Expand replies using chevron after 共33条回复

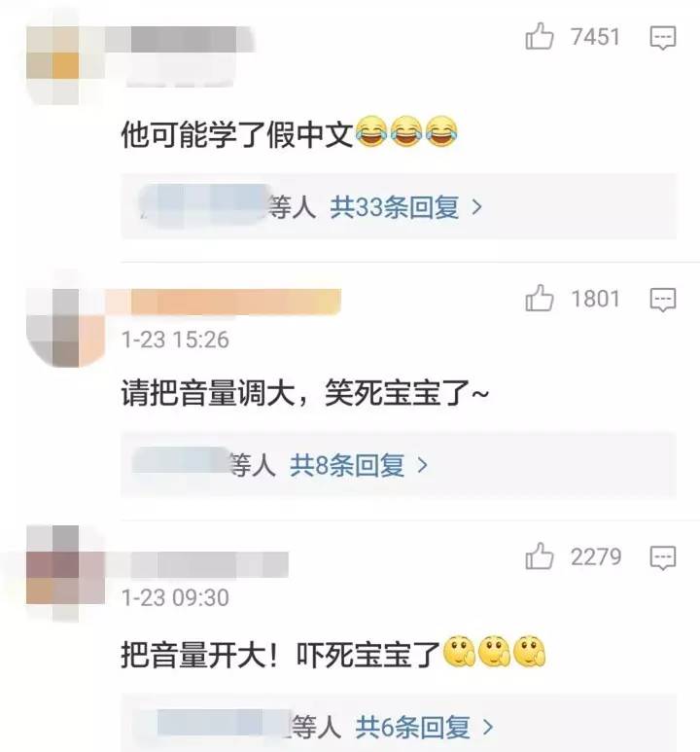click(476, 207)
